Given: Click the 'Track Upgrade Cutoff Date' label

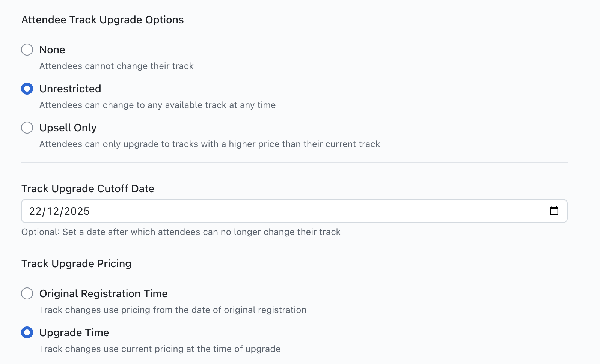Looking at the screenshot, I should (x=87, y=188).
